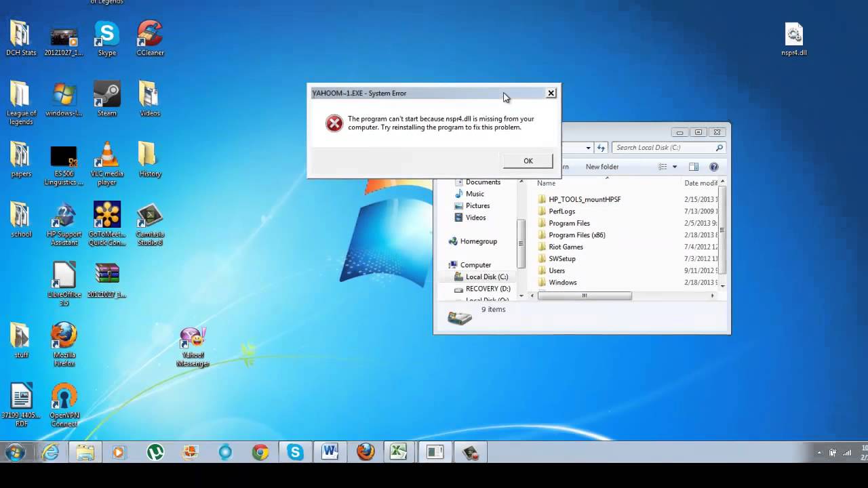Open the Windows Start menu
Image resolution: width=868 pixels, height=488 pixels.
tap(15, 452)
